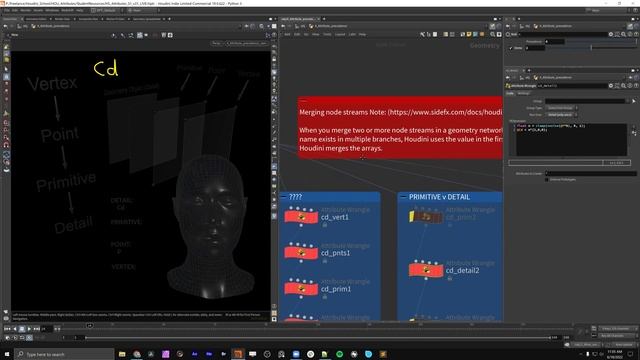The image size is (640, 360).
Task: Open find node search in network editor
Action: [493, 34]
